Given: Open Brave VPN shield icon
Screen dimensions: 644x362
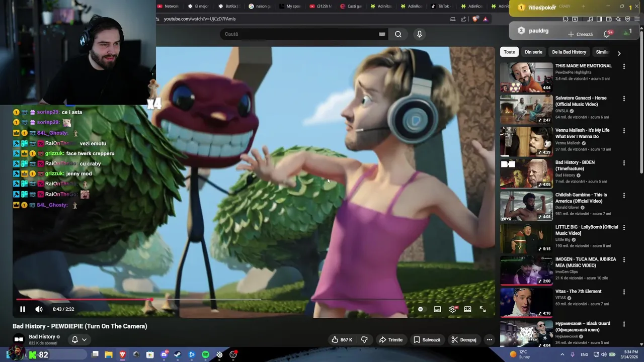Looking at the screenshot, I should click(x=627, y=19).
